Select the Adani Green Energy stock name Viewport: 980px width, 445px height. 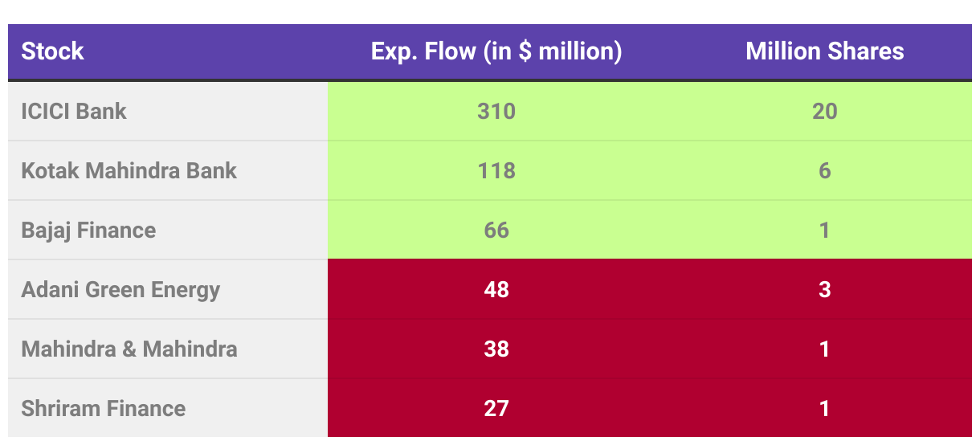point(120,289)
